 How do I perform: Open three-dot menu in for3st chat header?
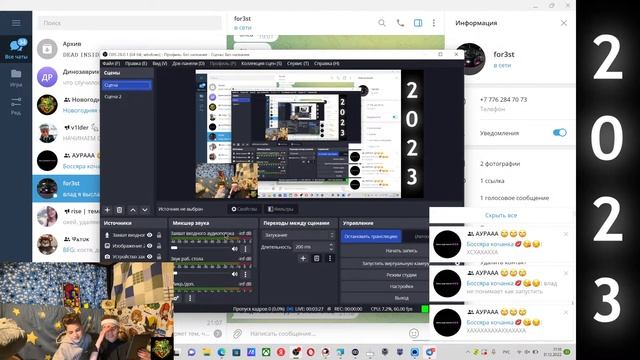(x=434, y=23)
